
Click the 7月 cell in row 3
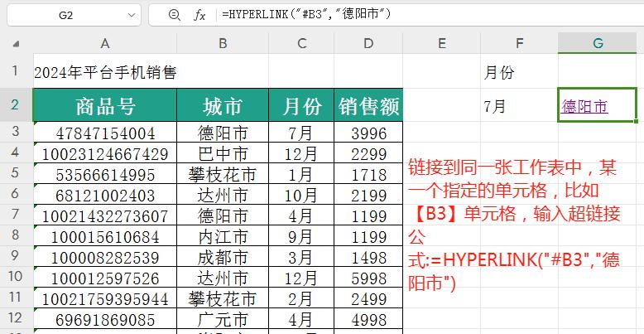click(301, 133)
